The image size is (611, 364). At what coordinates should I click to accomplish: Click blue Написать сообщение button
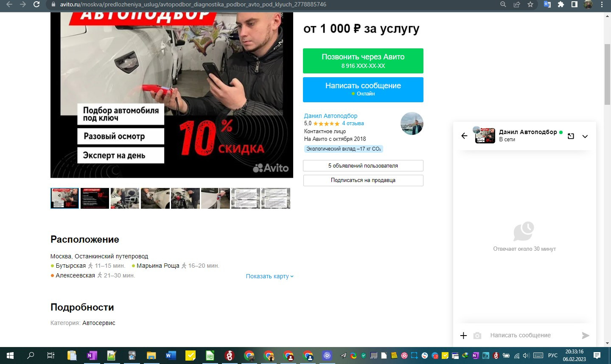click(363, 90)
